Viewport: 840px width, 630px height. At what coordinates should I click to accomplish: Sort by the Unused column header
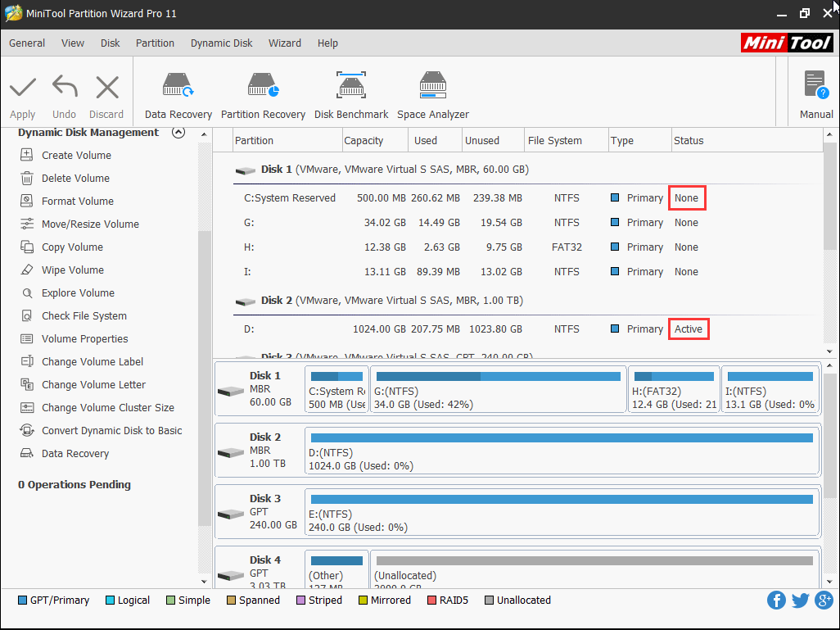pyautogui.click(x=493, y=140)
